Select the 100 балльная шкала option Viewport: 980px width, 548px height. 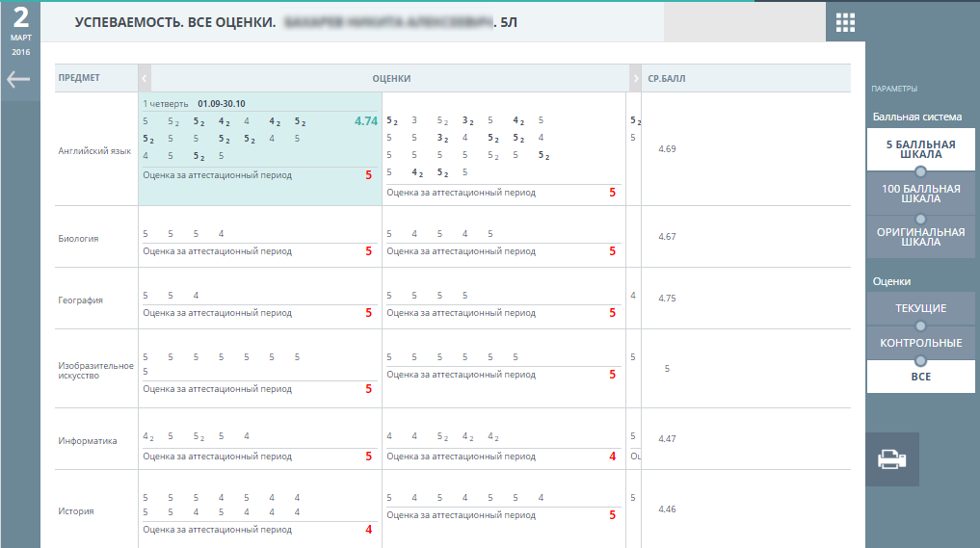point(920,194)
